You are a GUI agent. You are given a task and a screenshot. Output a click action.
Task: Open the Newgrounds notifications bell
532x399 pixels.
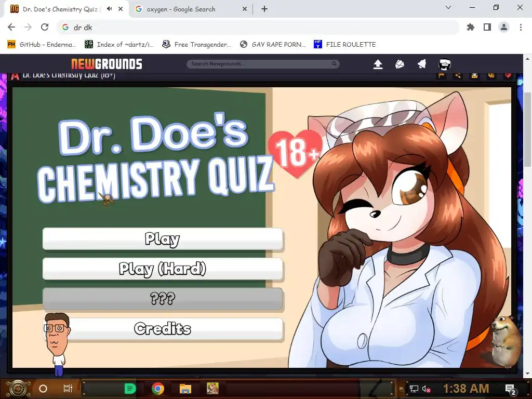(x=422, y=64)
